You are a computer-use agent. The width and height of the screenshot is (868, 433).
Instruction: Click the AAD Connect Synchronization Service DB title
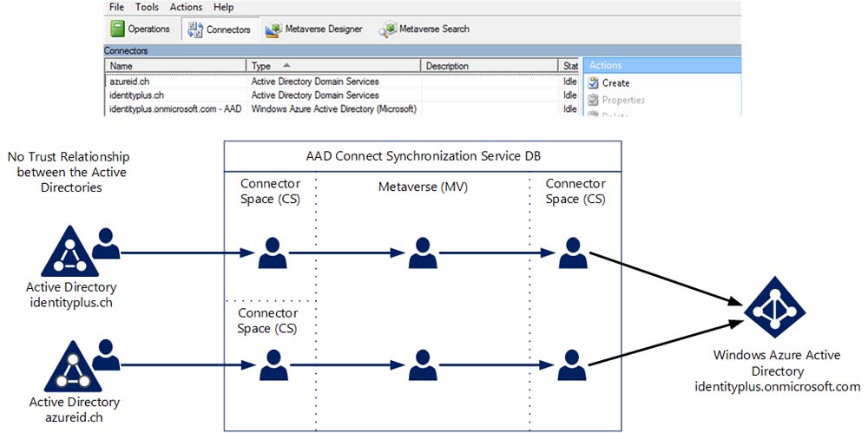point(423,156)
